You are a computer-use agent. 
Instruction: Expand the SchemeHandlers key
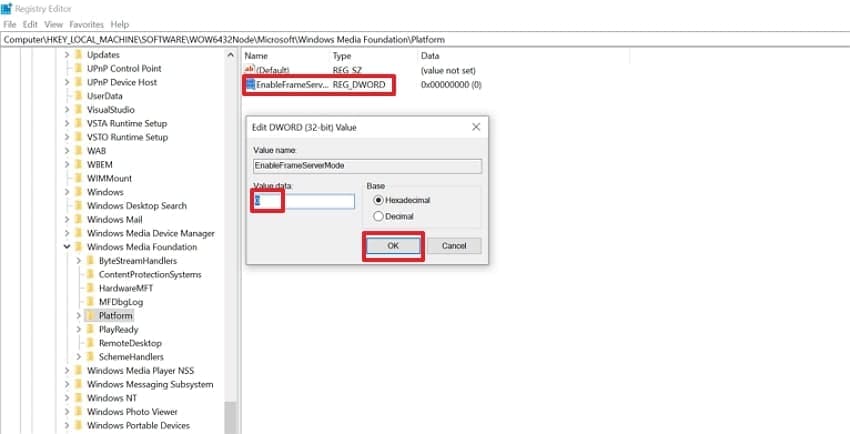[x=79, y=357]
